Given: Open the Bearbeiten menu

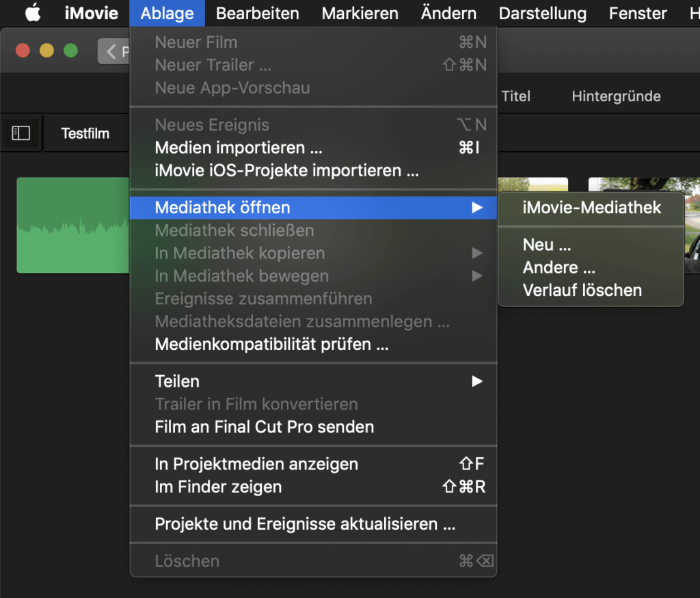Looking at the screenshot, I should coord(257,13).
